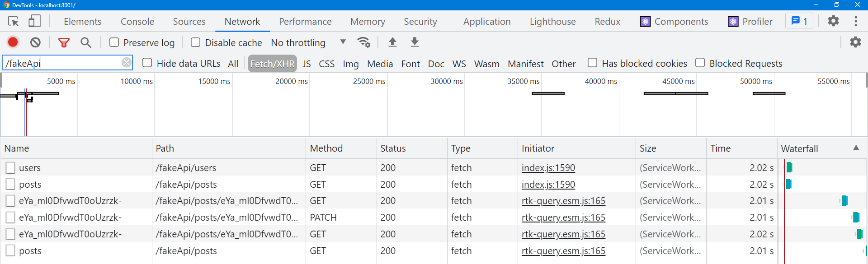
Task: Import HAR file with upload arrow
Action: pos(392,42)
